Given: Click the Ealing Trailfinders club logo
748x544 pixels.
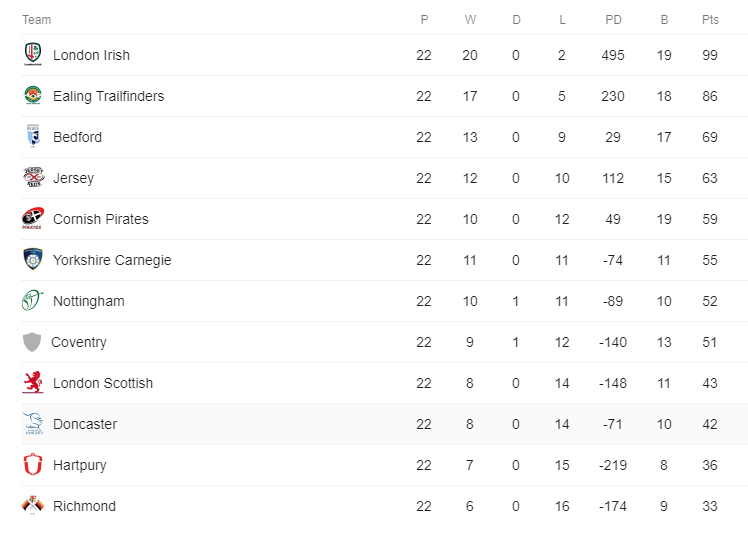Looking at the screenshot, I should pyautogui.click(x=33, y=95).
